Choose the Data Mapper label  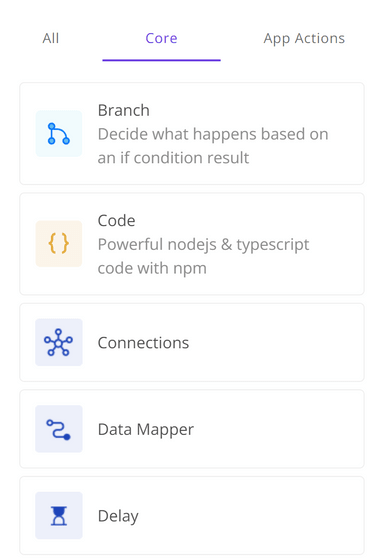point(146,430)
